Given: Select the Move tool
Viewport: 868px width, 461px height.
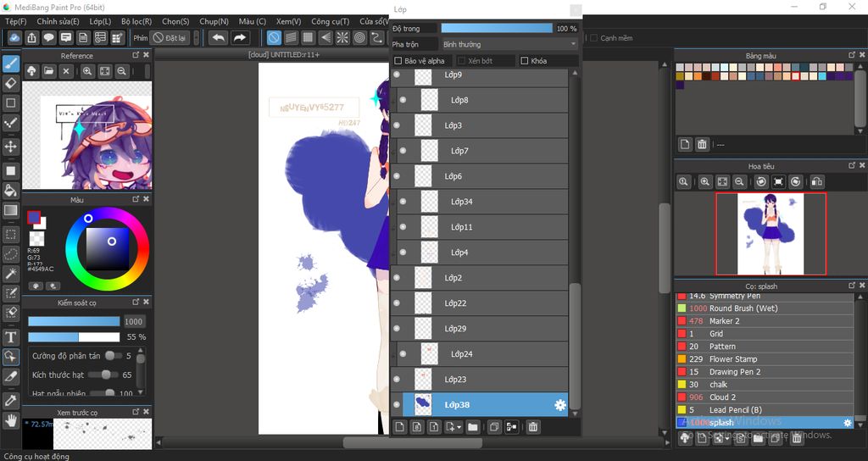Looking at the screenshot, I should click(10, 147).
